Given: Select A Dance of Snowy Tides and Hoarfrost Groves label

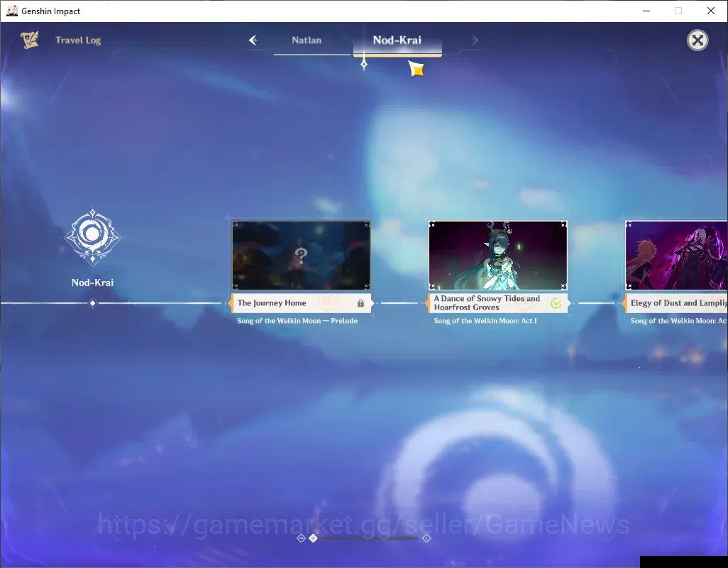Looking at the screenshot, I should [487, 302].
